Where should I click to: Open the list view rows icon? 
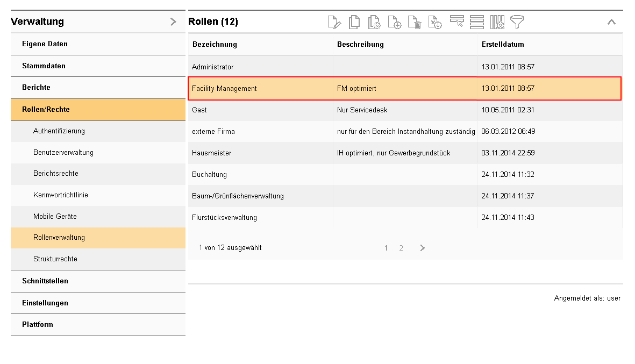point(476,22)
